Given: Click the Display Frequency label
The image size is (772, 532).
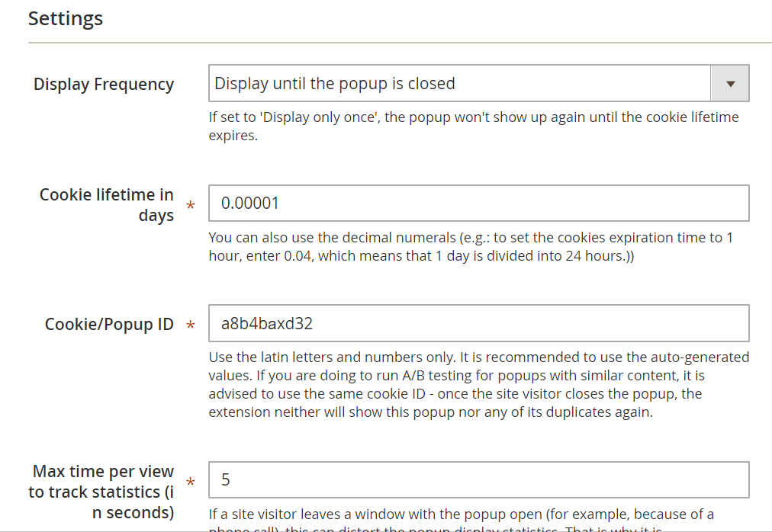Looking at the screenshot, I should tap(104, 85).
